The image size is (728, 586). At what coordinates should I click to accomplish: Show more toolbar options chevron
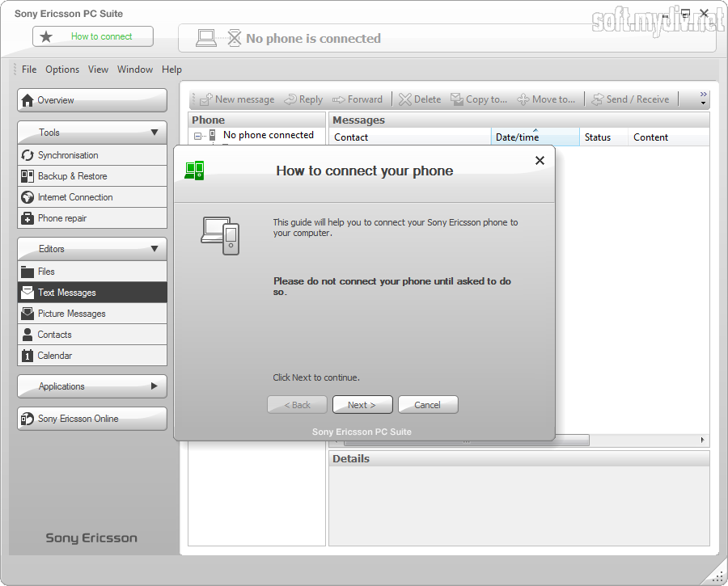[704, 95]
